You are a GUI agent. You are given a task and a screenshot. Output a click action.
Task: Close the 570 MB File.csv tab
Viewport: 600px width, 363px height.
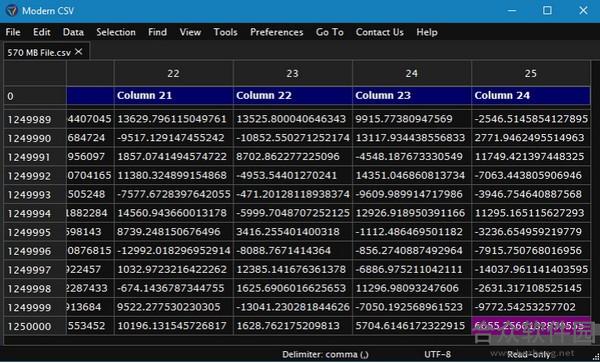pyautogui.click(x=79, y=52)
